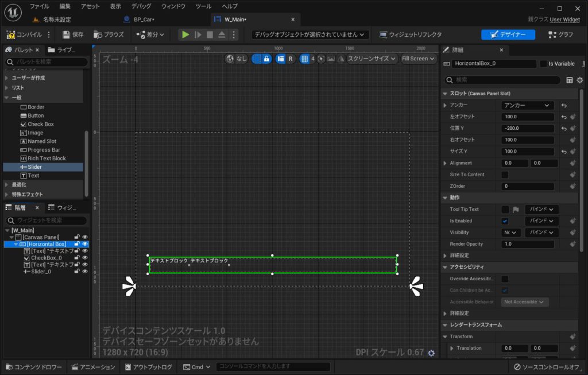This screenshot has height=375, width=588.
Task: Hide the Horizontal Box with eye icon
Action: tap(85, 243)
